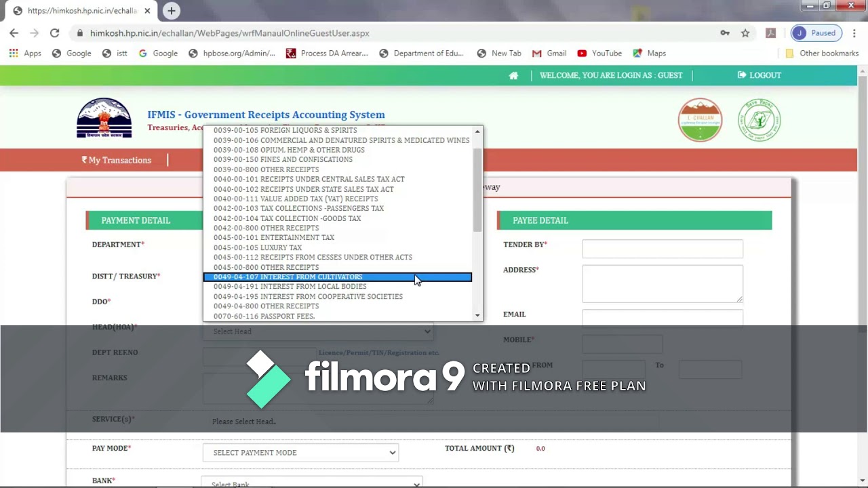
Task: Open the PDF extension icon
Action: click(x=770, y=33)
